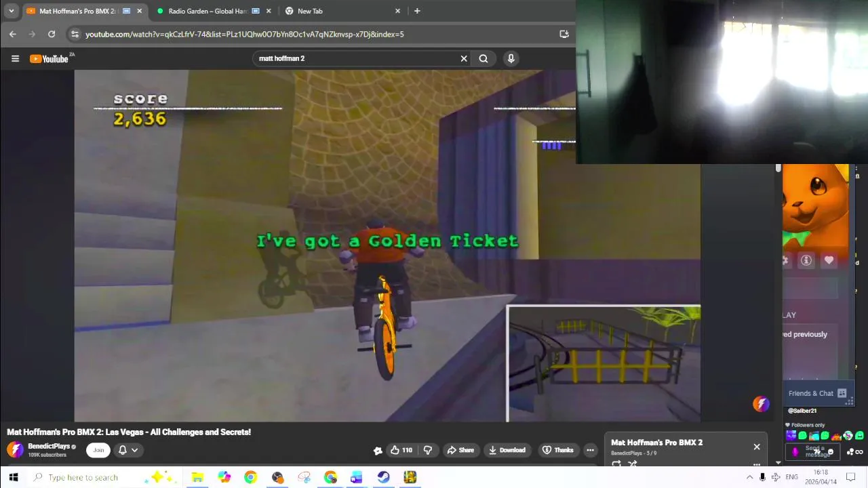Go to YouTube home via the logo
868x488 pixels.
coord(50,59)
